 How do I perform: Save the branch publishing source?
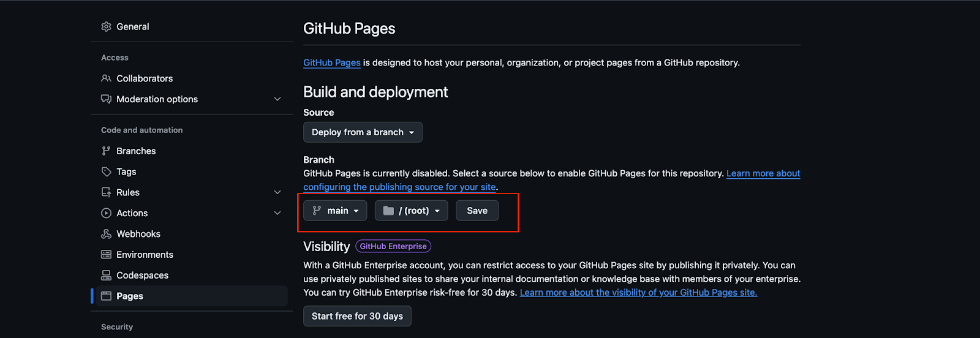coord(477,211)
